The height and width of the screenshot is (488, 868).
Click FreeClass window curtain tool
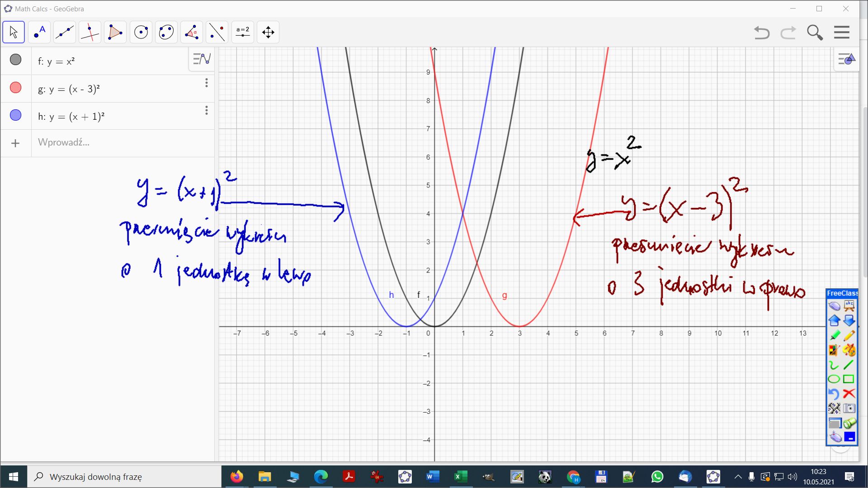(834, 423)
